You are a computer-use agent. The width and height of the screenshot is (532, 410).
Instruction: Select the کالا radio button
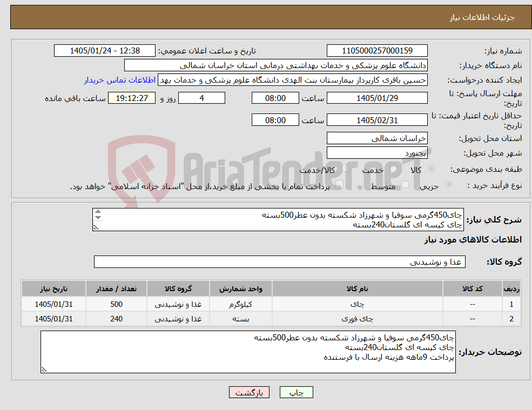point(432,169)
